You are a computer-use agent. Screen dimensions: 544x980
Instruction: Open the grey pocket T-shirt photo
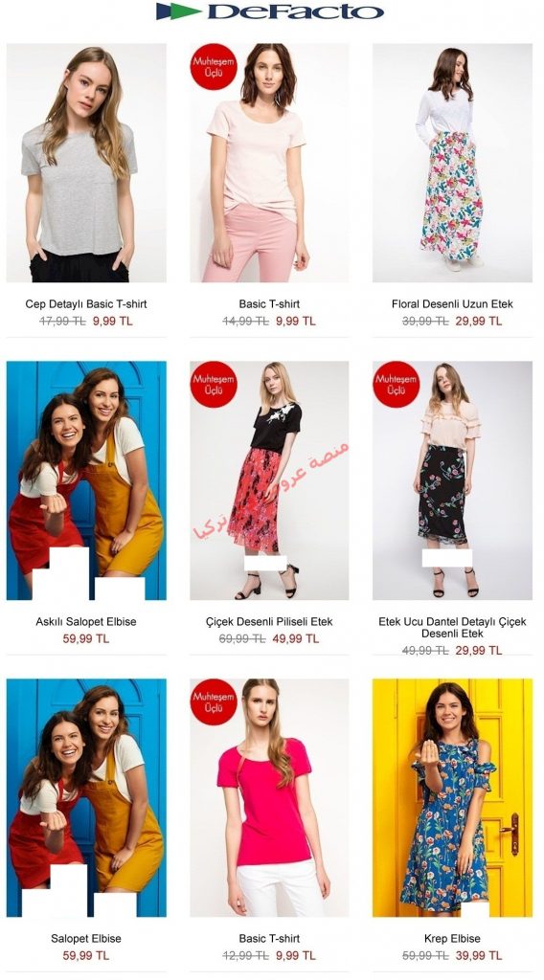click(86, 163)
